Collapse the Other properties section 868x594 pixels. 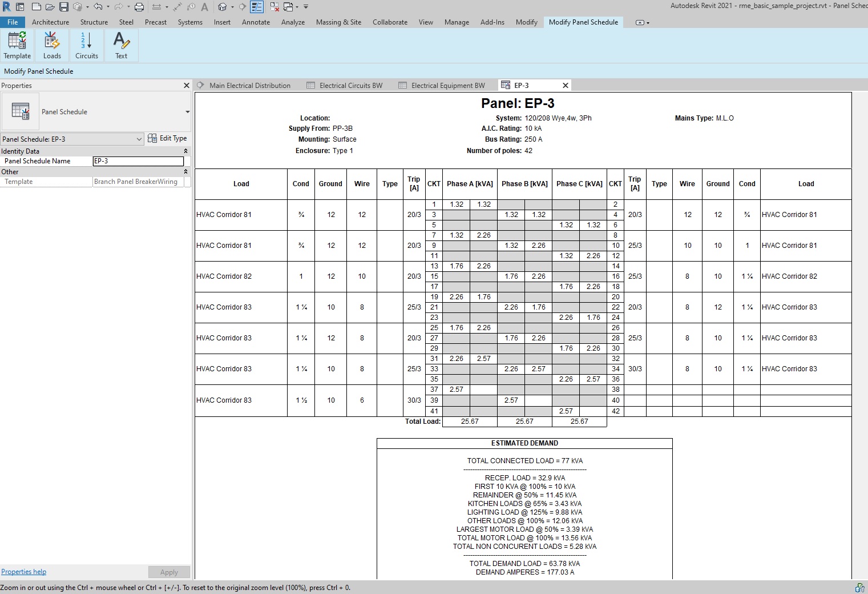pos(185,172)
